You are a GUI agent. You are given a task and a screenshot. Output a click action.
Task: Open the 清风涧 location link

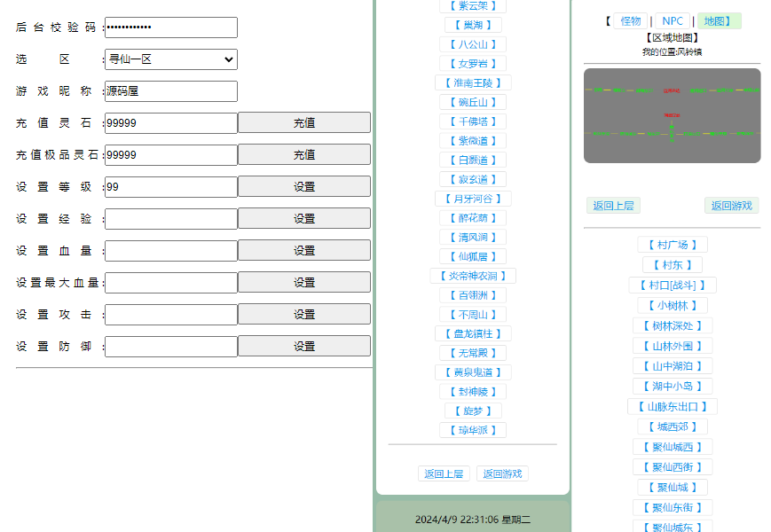(473, 238)
